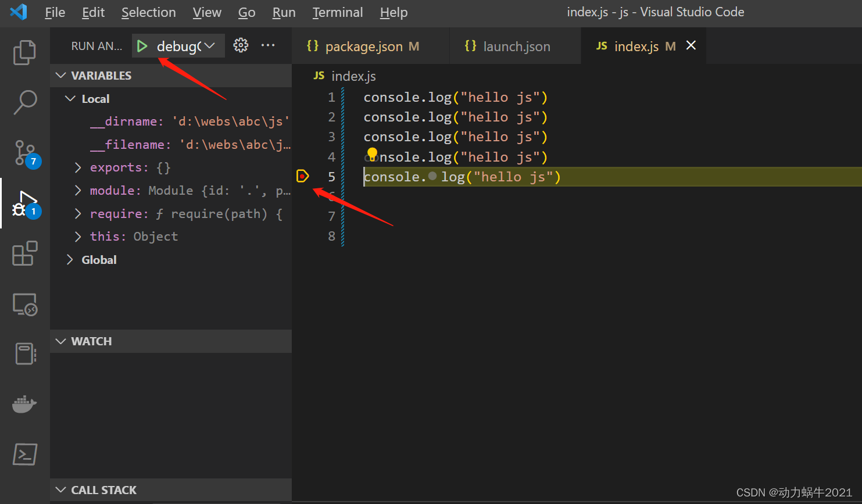Collapse the WATCH section
The width and height of the screenshot is (862, 504).
point(60,341)
